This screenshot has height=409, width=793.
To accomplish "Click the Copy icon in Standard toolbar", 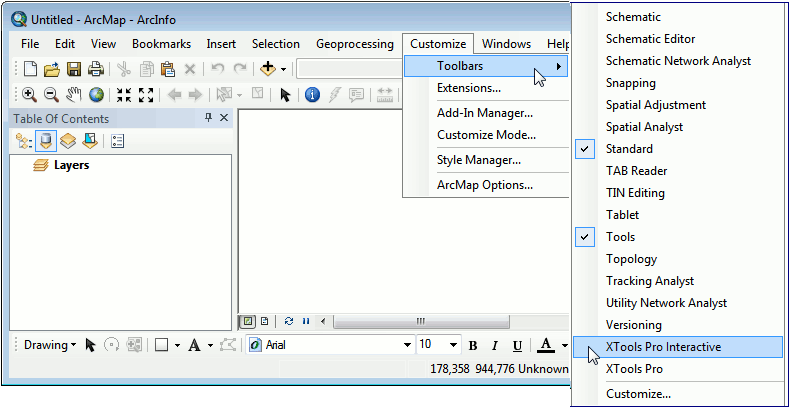I will [147, 68].
